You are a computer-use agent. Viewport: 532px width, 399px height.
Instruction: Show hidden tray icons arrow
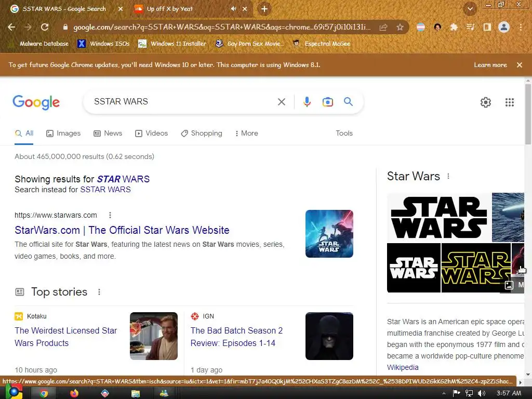click(x=444, y=393)
